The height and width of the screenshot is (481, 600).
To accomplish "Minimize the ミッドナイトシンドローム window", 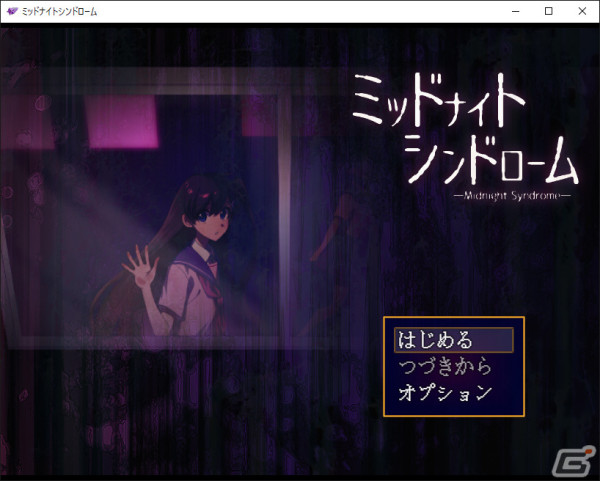I will coord(515,11).
